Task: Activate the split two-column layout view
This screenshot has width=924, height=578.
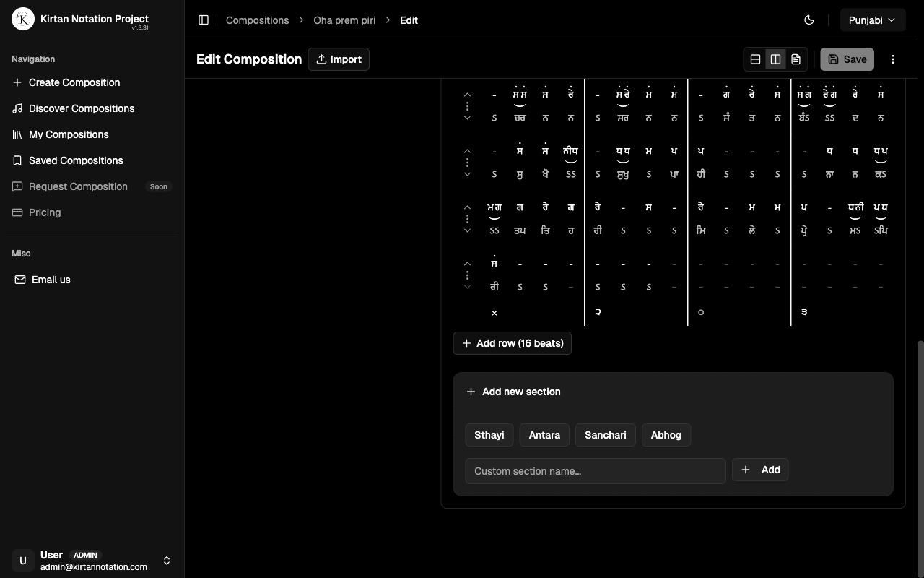Action: click(x=775, y=59)
